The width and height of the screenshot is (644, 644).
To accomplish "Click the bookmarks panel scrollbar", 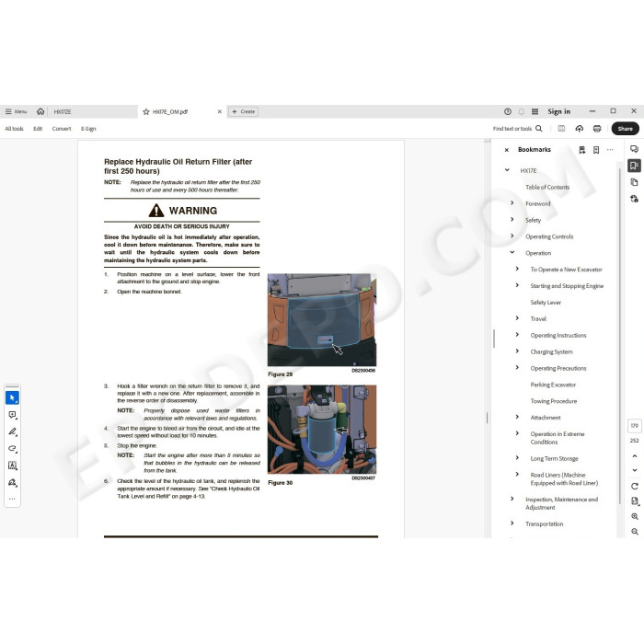I will [x=619, y=336].
